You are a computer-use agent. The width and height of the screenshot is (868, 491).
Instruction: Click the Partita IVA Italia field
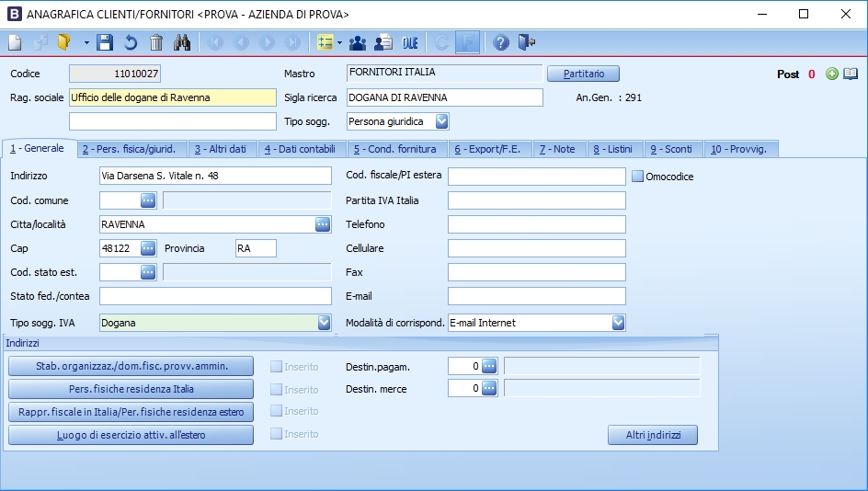(x=537, y=200)
